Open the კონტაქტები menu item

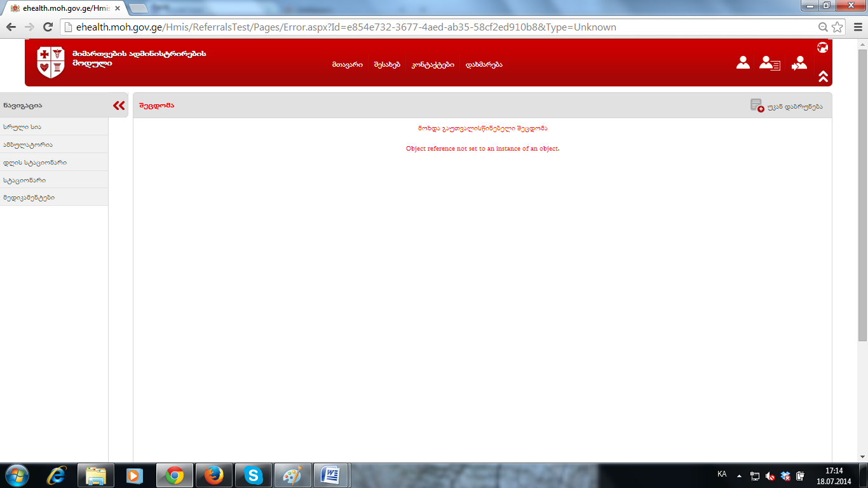432,65
